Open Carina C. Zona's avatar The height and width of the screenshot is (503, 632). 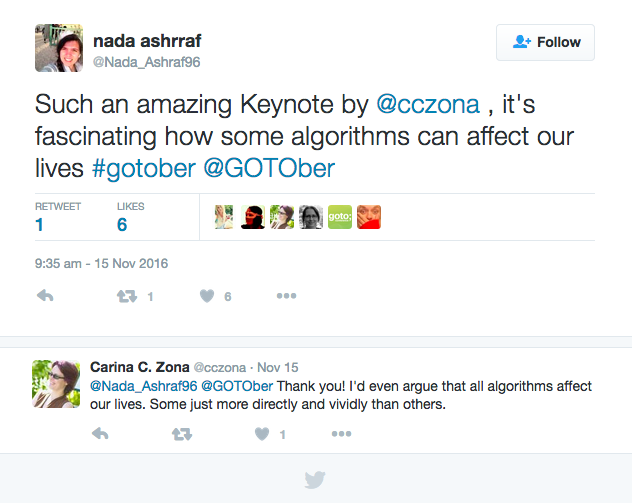pyautogui.click(x=56, y=384)
